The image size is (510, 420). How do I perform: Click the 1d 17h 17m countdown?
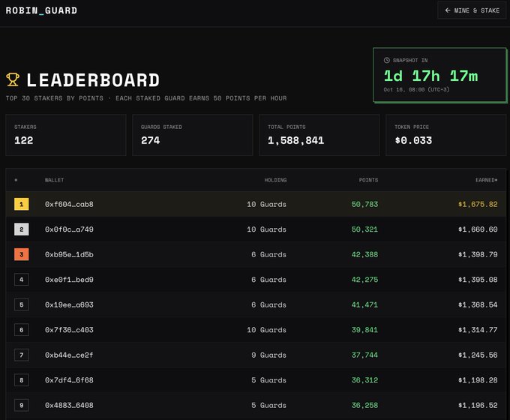[431, 76]
